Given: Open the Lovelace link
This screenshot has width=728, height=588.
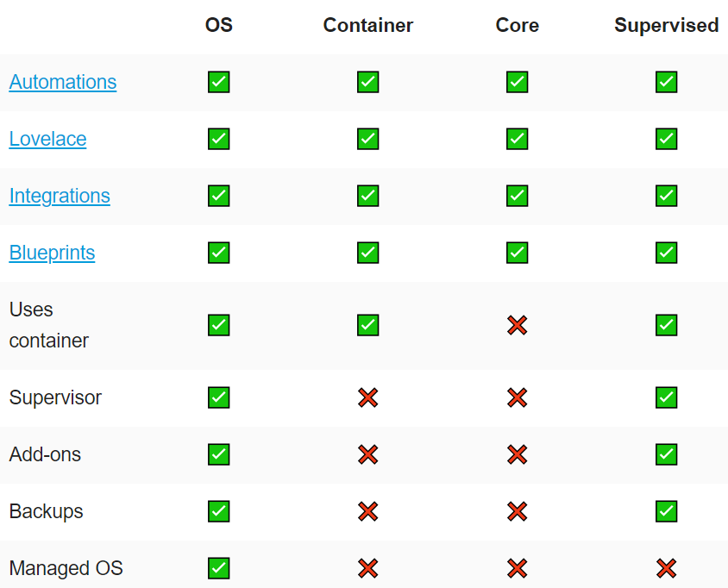Looking at the screenshot, I should 47,139.
